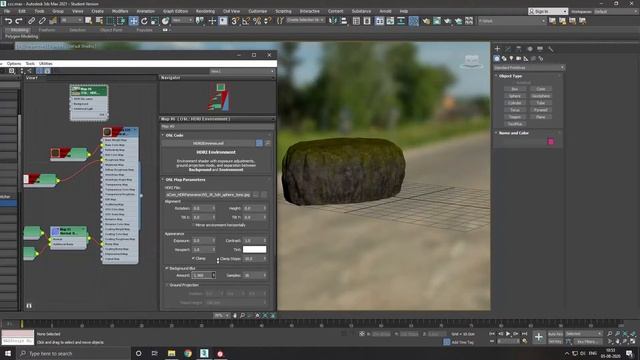Enable Mirror environment horizontally checkbox
640x360 pixels.
click(193, 225)
